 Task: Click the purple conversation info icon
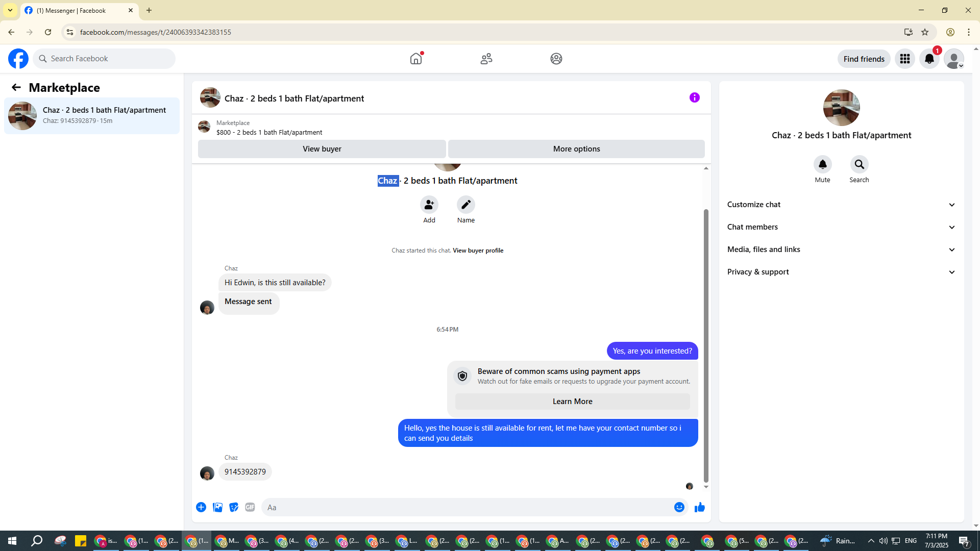click(694, 97)
